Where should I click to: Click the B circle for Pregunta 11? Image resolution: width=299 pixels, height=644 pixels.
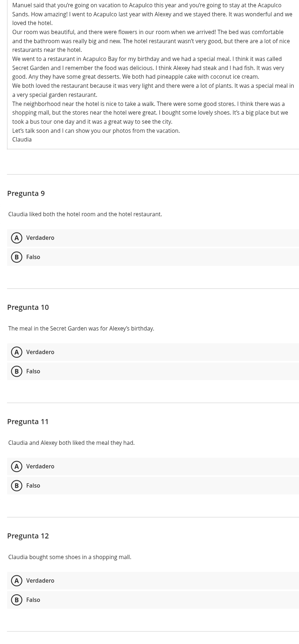[x=17, y=486]
